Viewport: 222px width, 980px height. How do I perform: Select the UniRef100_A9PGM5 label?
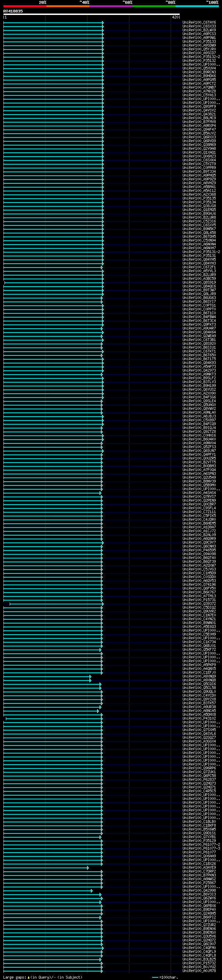(x=199, y=80)
